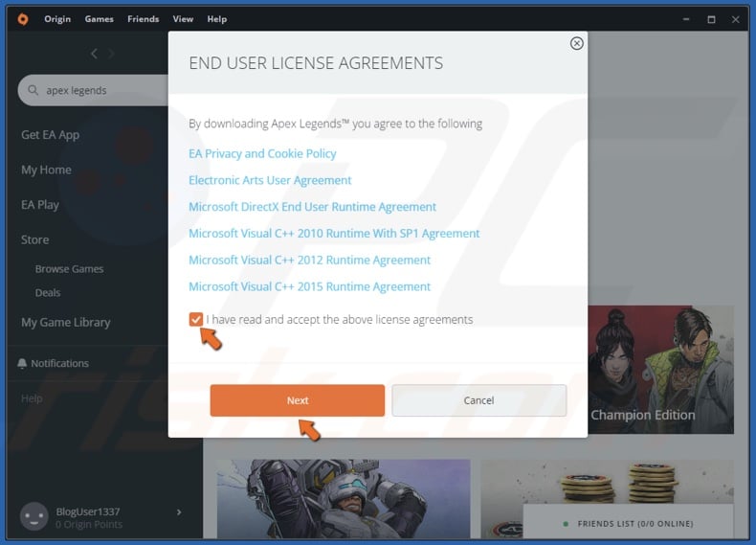The height and width of the screenshot is (545, 756).
Task: Click the Notifications bell icon
Action: [22, 363]
